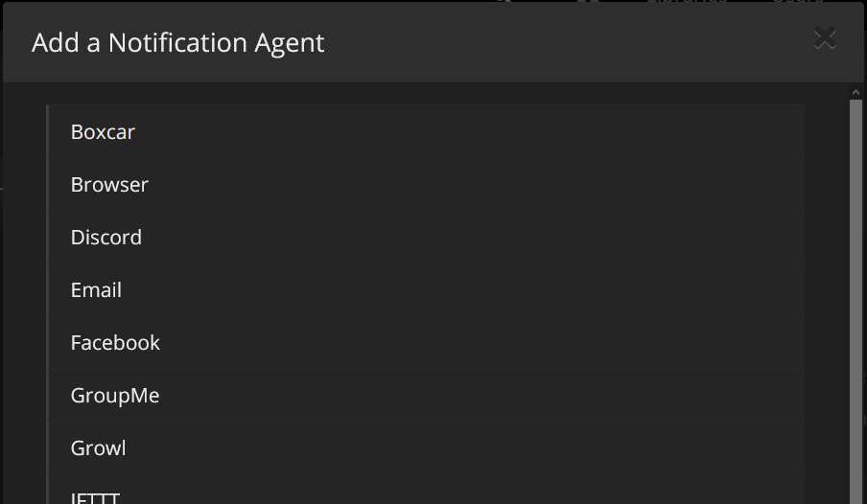Select Boxcar from the agent list
Viewport: 867px width, 504px height.
426,131
